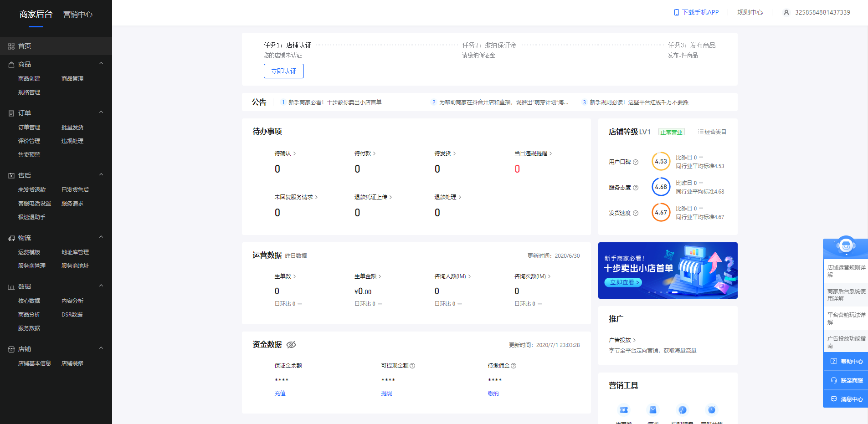868x424 pixels.
Task: Open 未回复服务请求 item
Action: click(x=296, y=197)
